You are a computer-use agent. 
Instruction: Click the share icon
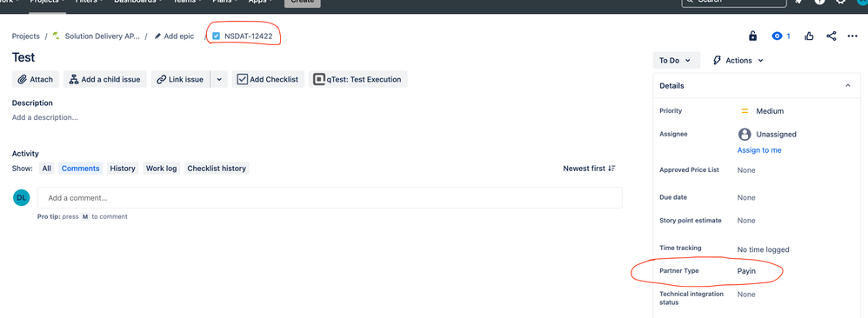831,36
